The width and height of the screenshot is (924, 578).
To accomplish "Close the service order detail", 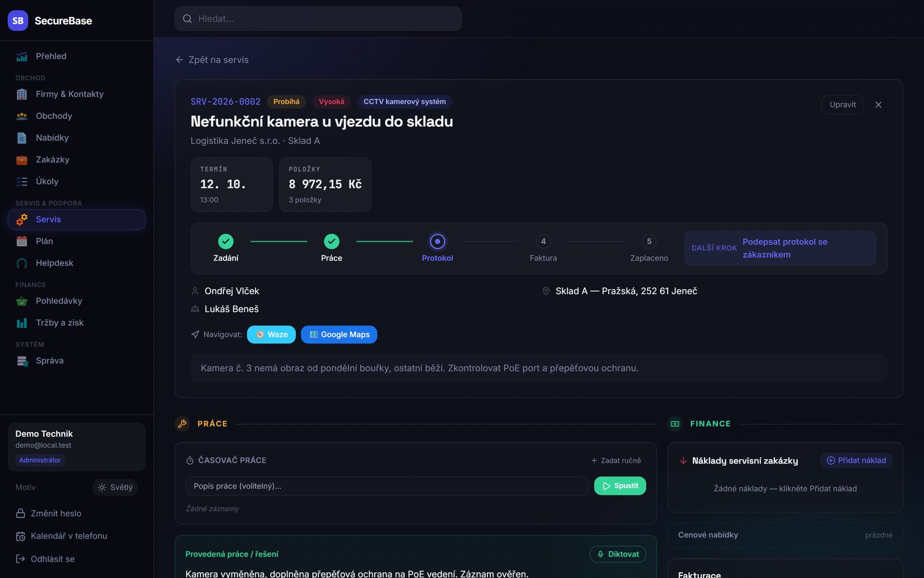I will coord(878,105).
